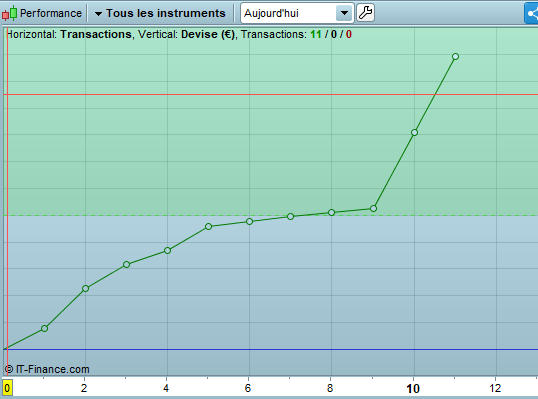Expand the Tous les instruments dropdown
Viewport: 538px width, 399px height.
point(160,13)
